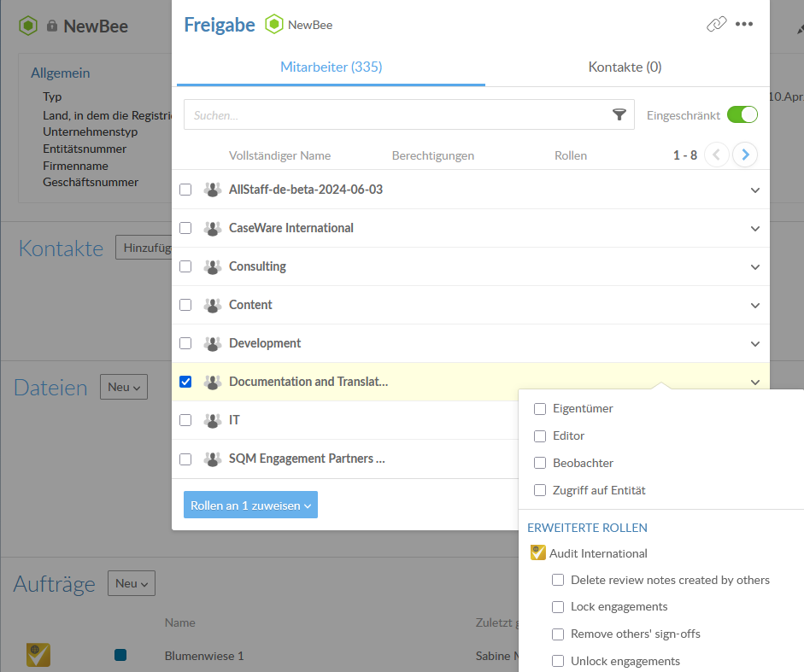Check the Beobachter role checkbox
The height and width of the screenshot is (672, 804).
point(540,463)
